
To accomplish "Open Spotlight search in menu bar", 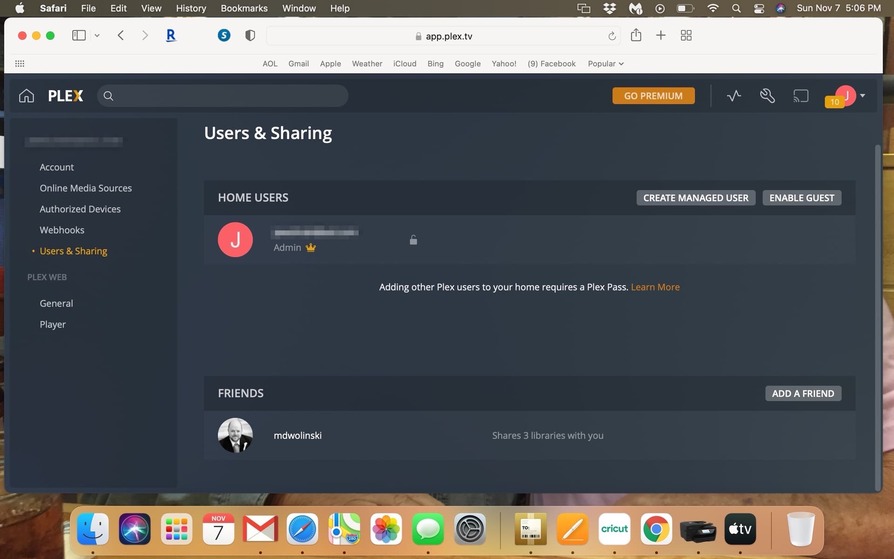I will pyautogui.click(x=736, y=8).
